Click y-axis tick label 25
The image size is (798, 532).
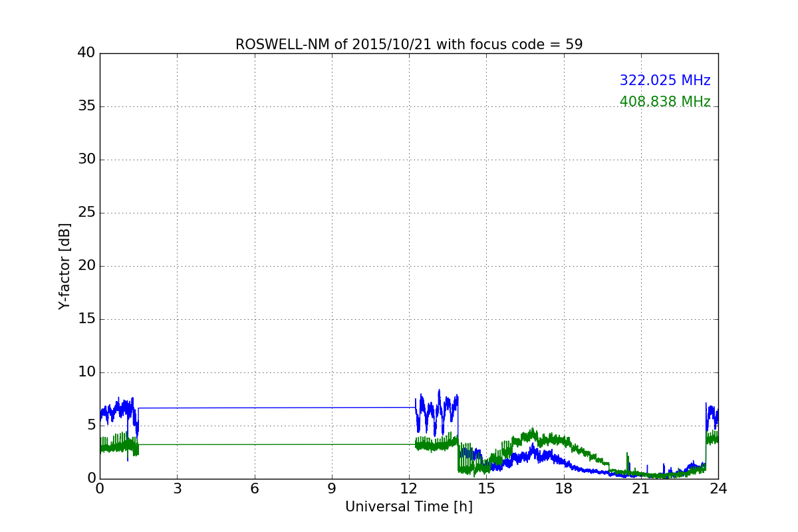coord(86,213)
